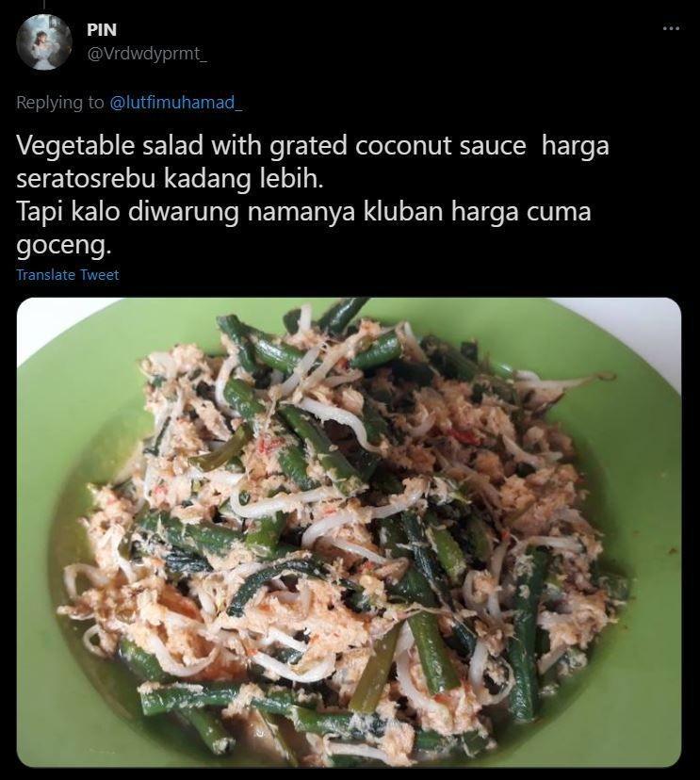Click the line "Tapi kalo diwarung namanya kluban"

(230, 211)
